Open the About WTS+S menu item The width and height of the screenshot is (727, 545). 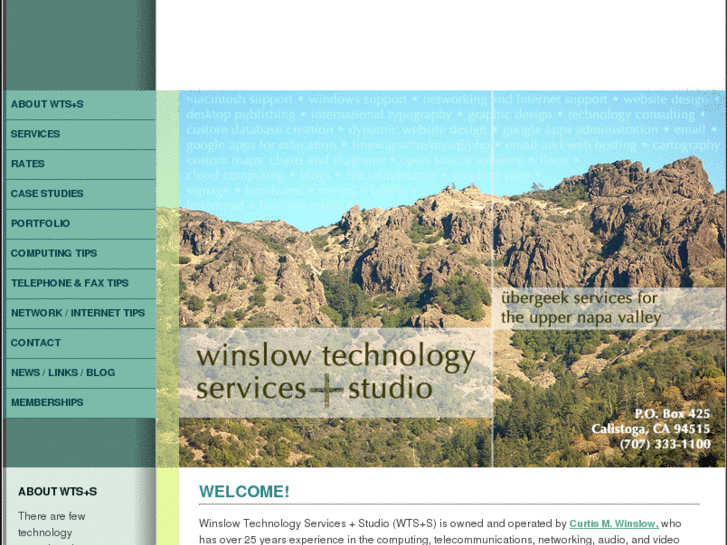(x=81, y=105)
